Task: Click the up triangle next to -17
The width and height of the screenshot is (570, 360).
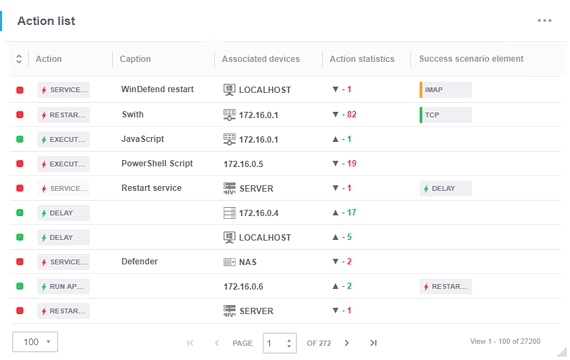Action: [x=335, y=212]
